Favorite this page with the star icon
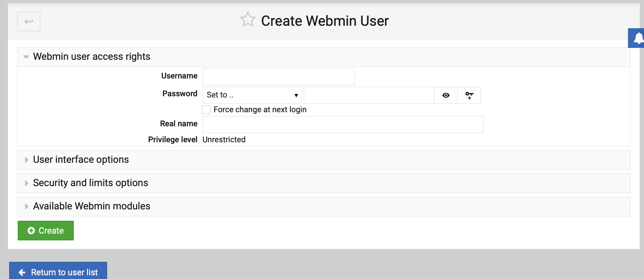The image size is (644, 279). click(x=248, y=20)
